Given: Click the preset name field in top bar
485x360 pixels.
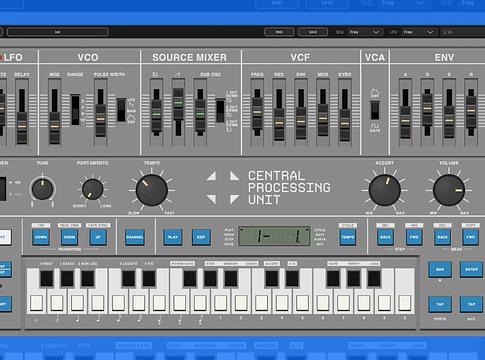Looking at the screenshot, I should 58,32.
